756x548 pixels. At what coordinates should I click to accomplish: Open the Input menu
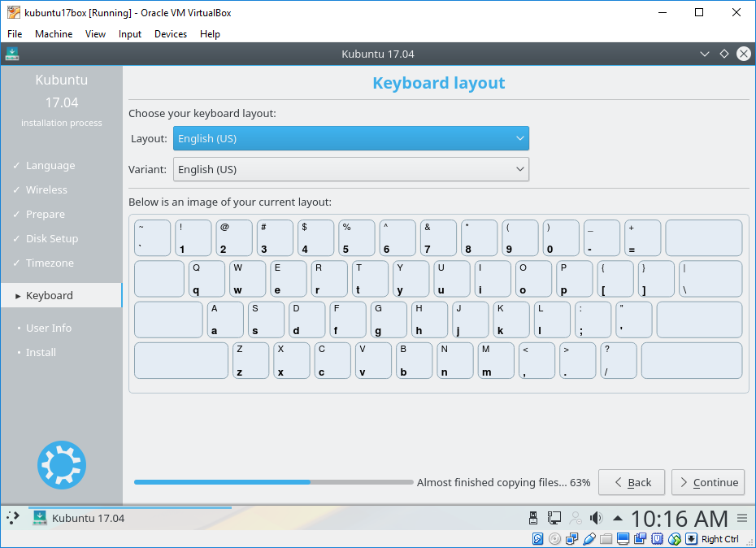pyautogui.click(x=130, y=34)
